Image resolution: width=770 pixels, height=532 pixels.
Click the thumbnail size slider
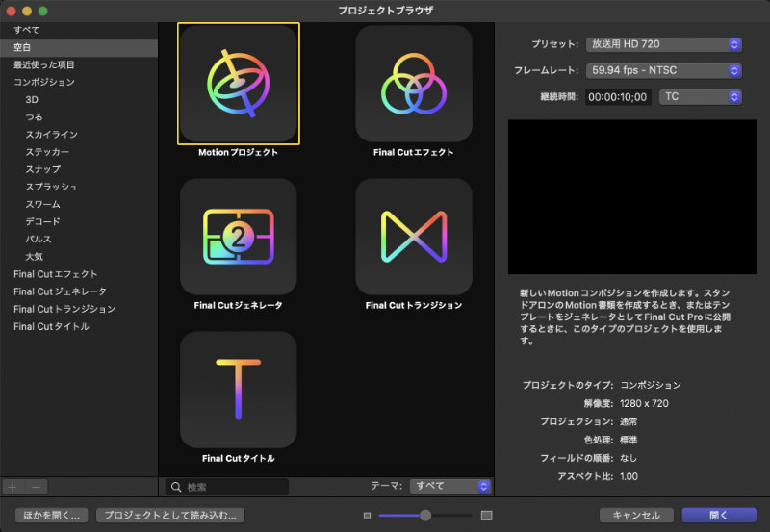[425, 516]
